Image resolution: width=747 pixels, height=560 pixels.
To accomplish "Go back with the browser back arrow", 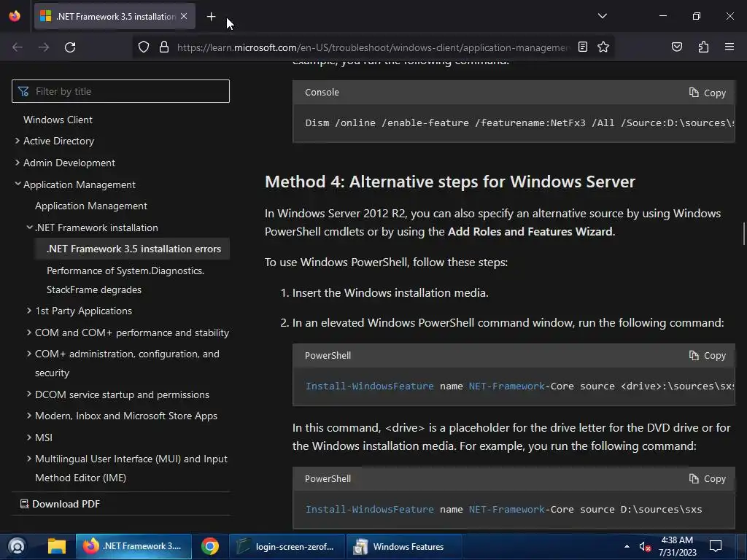I will (x=18, y=47).
